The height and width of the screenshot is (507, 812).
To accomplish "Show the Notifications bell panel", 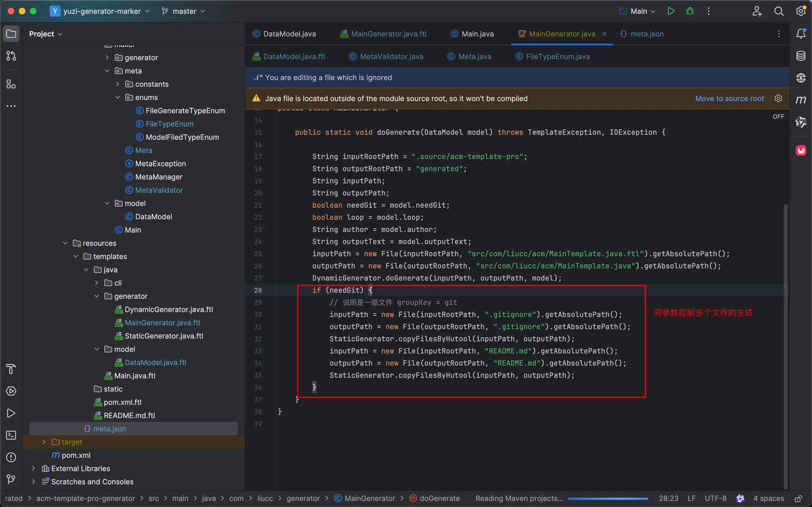I will [x=801, y=34].
